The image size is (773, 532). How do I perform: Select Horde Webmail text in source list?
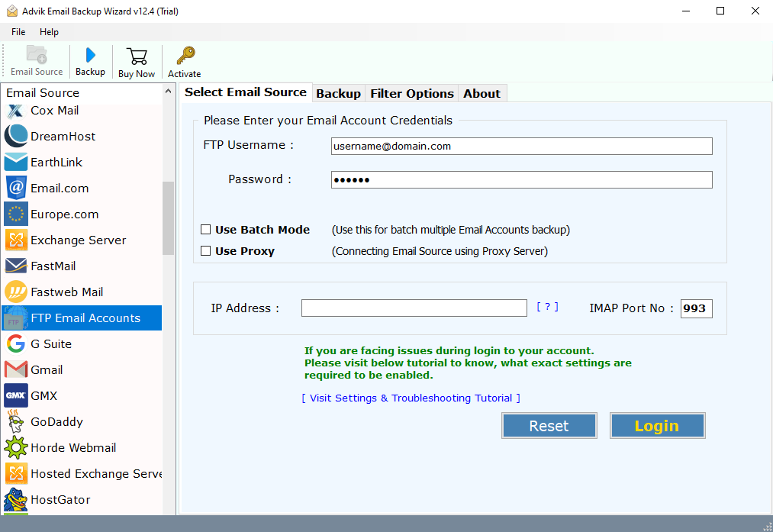pos(73,448)
